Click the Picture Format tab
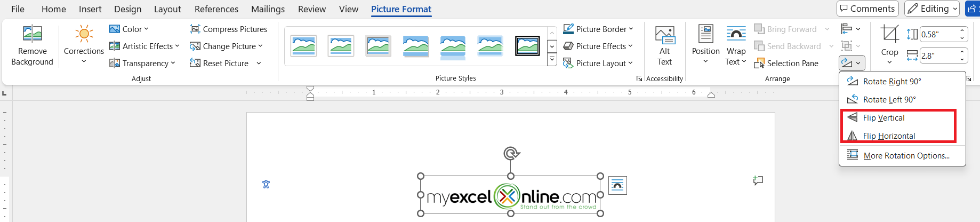Image resolution: width=980 pixels, height=222 pixels. pos(401,9)
